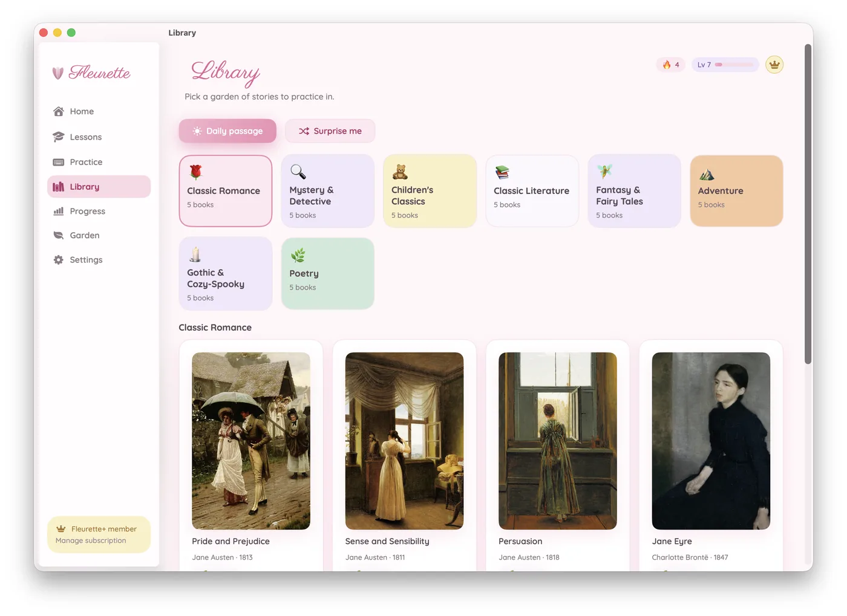Click the Practice keyboard icon
This screenshot has width=847, height=616.
tap(59, 162)
